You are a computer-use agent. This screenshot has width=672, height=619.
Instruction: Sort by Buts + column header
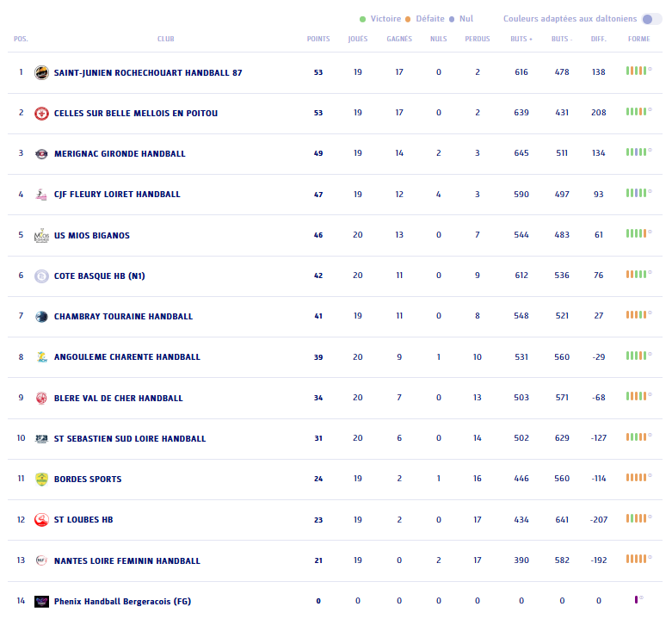pos(521,39)
